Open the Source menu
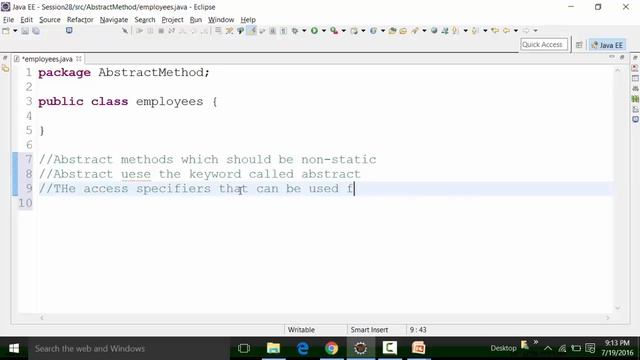640x360 pixels. coord(50,20)
